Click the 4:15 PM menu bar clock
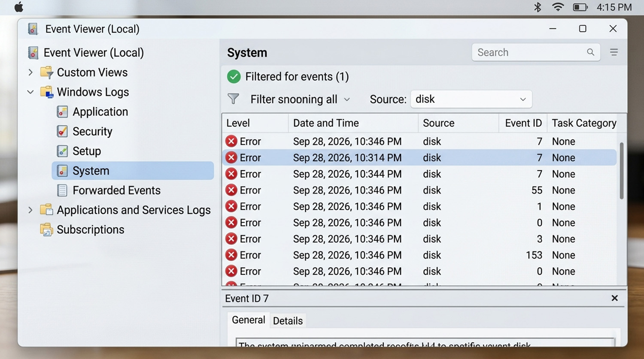 (614, 7)
